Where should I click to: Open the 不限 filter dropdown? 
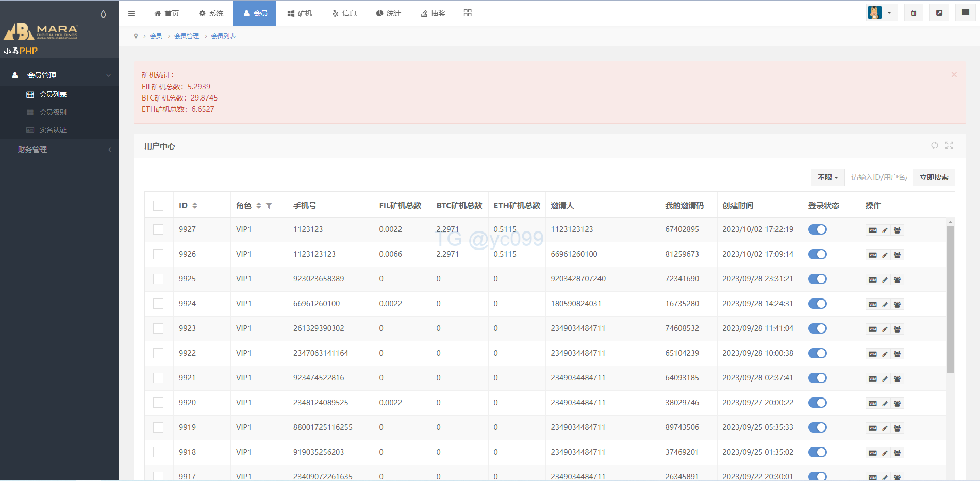[827, 177]
